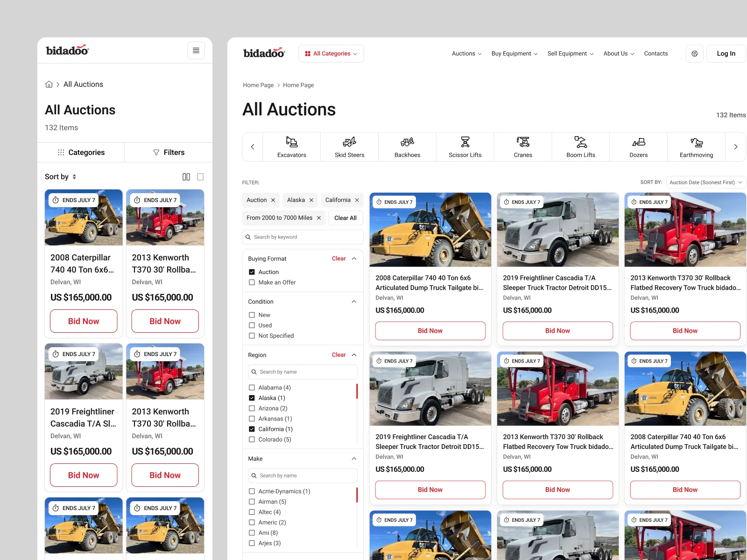
Task: Remove the From 2000 to 7000 Miles chip
Action: click(x=319, y=218)
